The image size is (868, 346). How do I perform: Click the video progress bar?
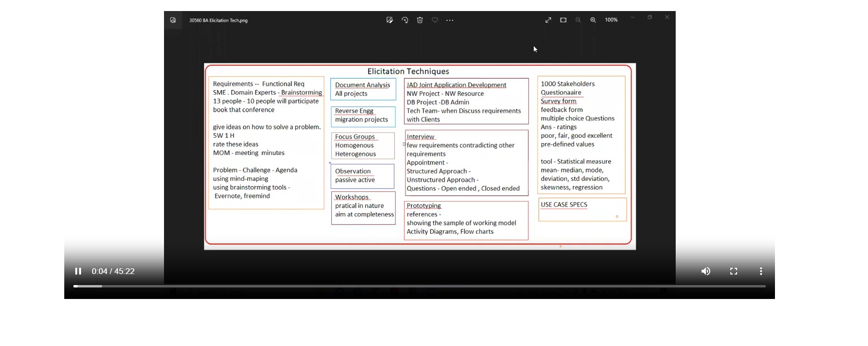coord(419,286)
